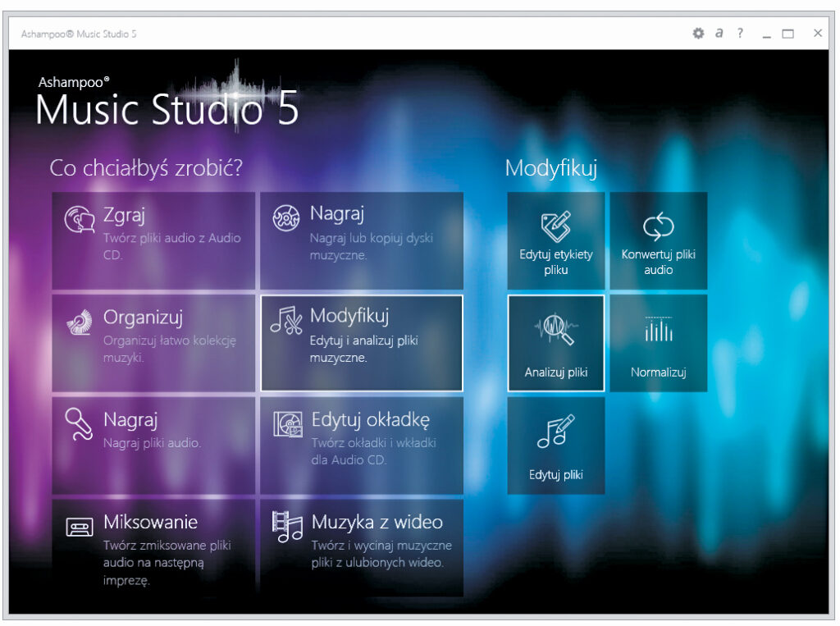
Task: Open the Edytuj etykiety pliku tag editor
Action: click(x=555, y=234)
